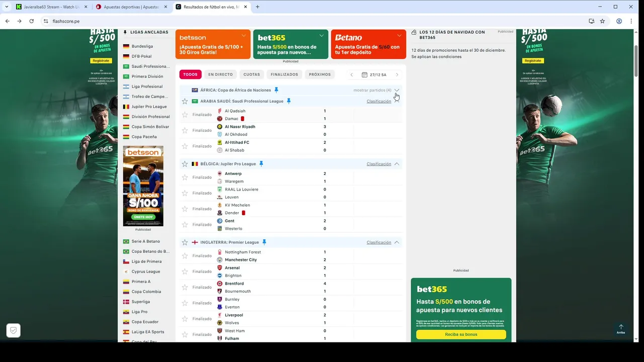Reload the flashscore page
Screen dimensions: 644x362
click(31, 21)
